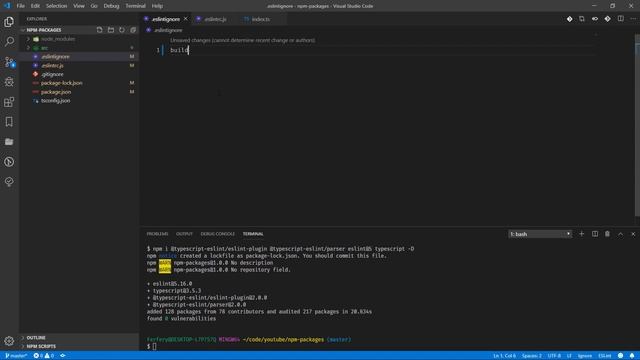Switch to the OUTPUT panel tab
The image size is (640, 360).
click(x=184, y=234)
